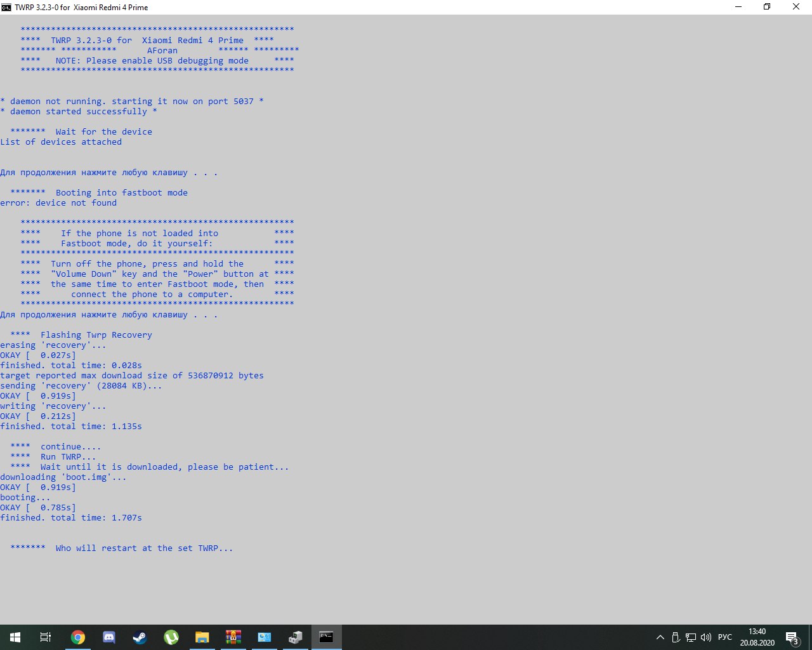Open the volume control tray icon
The image size is (812, 650).
[706, 637]
